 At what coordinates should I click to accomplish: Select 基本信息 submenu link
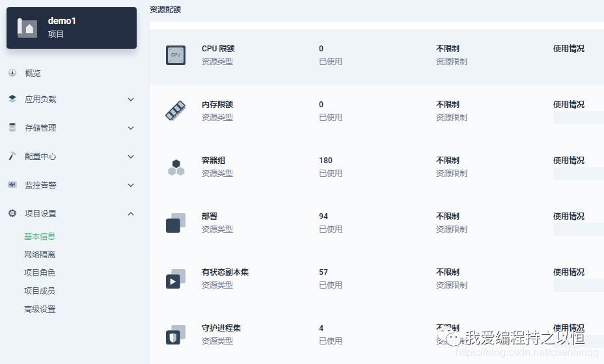tap(40, 236)
